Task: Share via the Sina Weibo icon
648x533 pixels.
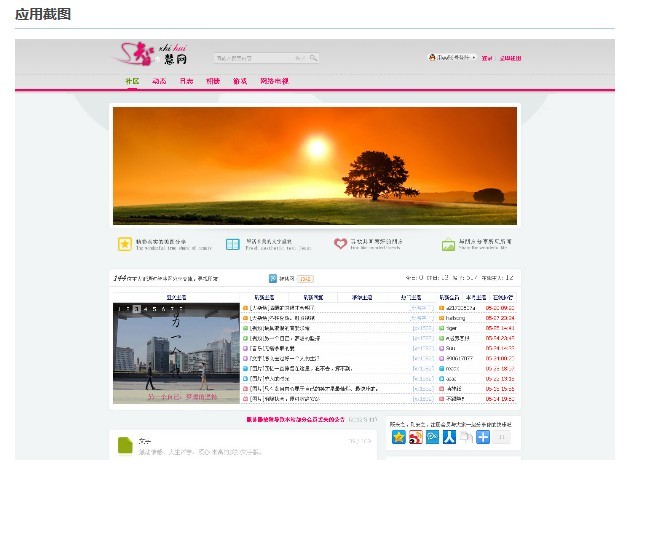Action: click(416, 437)
